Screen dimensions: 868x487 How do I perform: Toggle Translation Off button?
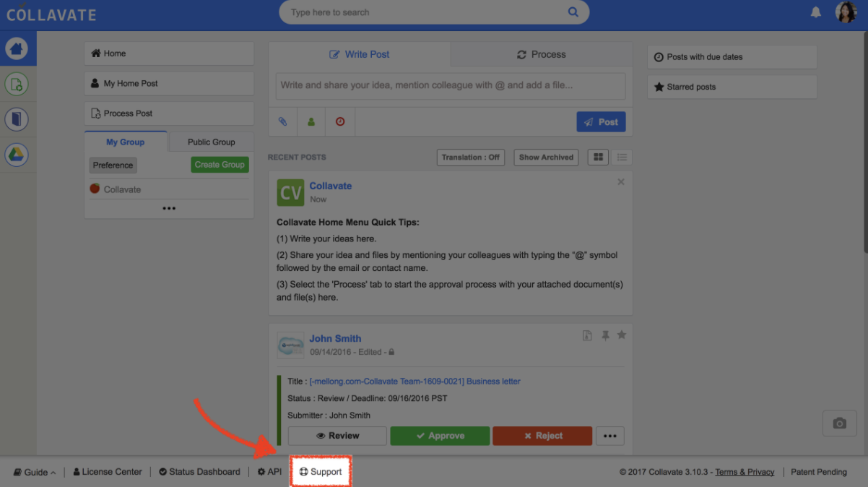[471, 157]
